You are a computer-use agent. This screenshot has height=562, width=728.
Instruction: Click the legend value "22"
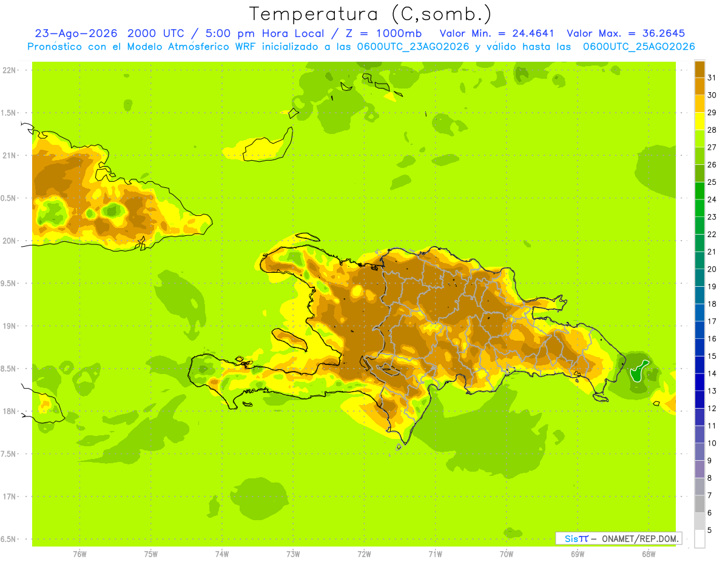coord(711,234)
